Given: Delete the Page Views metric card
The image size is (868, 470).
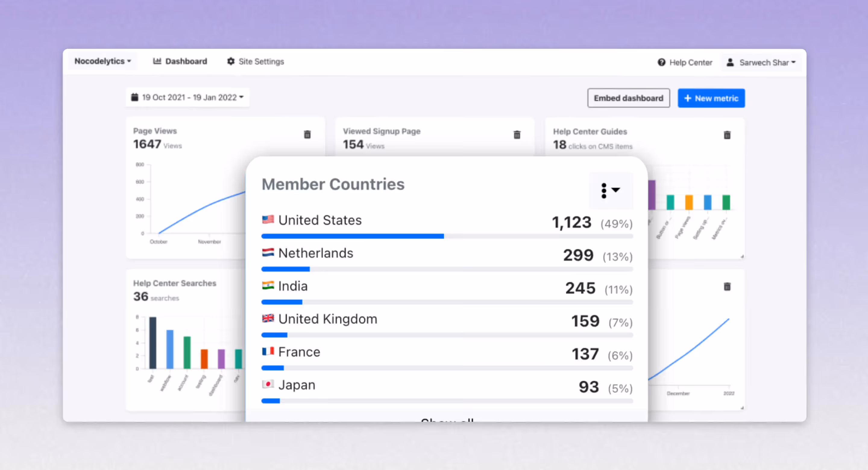Looking at the screenshot, I should tap(307, 134).
